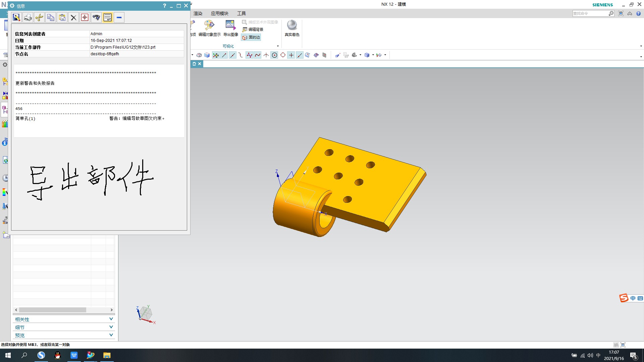
Task: Open the notification center in system tray
Action: 634,356
